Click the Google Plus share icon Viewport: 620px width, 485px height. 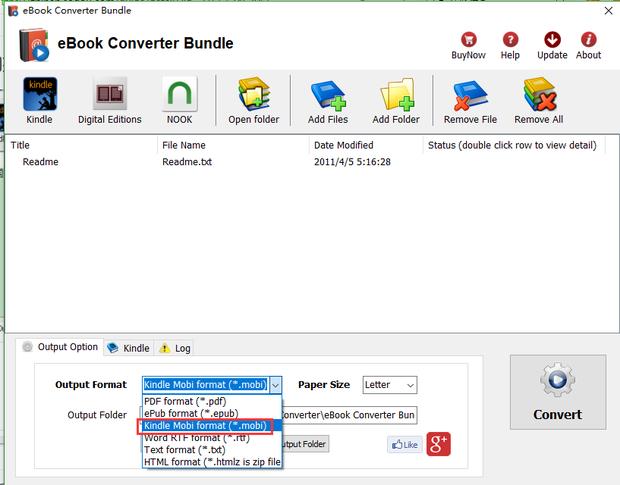(x=438, y=444)
